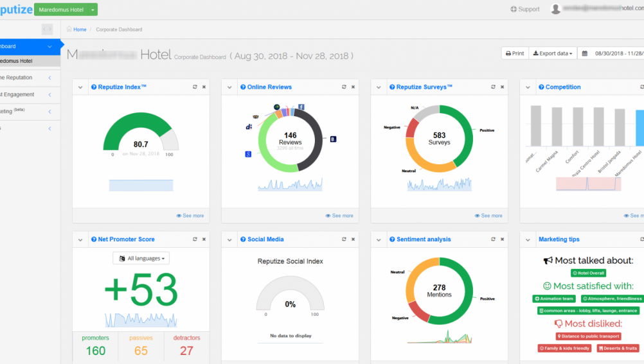
Task: Close the Reputize Surveys widget
Action: click(503, 87)
